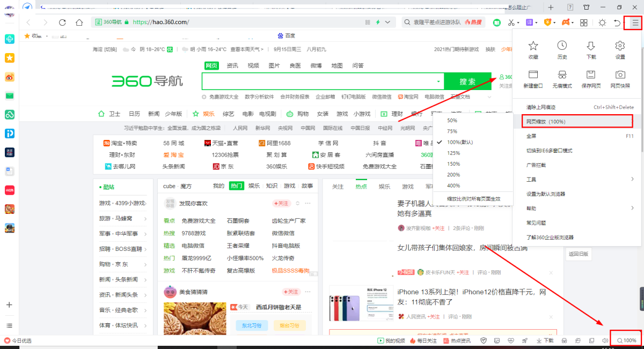Open Downloads (下载) arrow icon in menu
The width and height of the screenshot is (644, 349).
click(591, 46)
